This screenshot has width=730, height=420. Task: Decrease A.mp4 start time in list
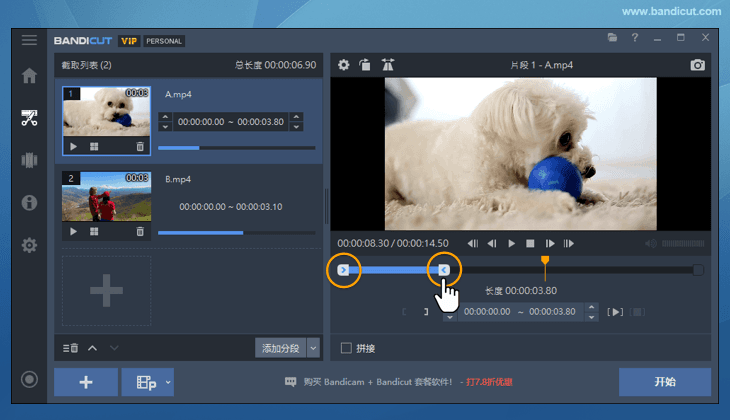pyautogui.click(x=165, y=127)
